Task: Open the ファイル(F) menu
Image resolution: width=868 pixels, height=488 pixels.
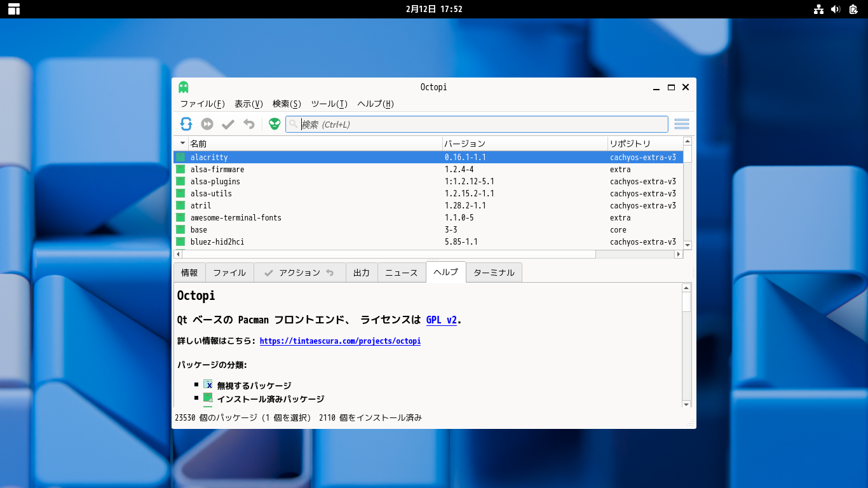Action: (202, 104)
